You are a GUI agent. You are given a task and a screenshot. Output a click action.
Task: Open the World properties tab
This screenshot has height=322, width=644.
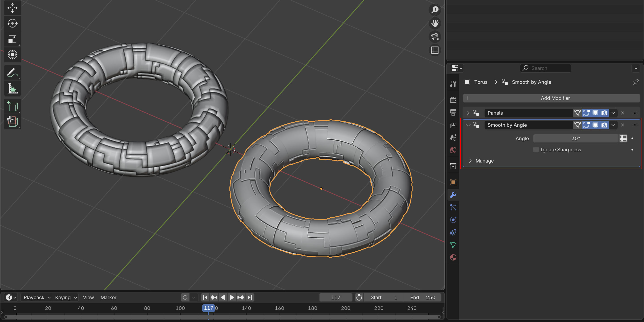[453, 150]
